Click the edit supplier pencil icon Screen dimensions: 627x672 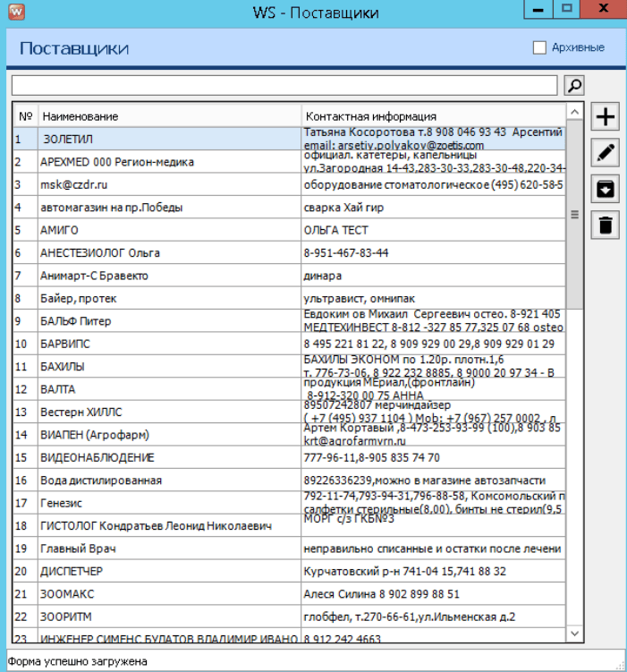point(606,152)
